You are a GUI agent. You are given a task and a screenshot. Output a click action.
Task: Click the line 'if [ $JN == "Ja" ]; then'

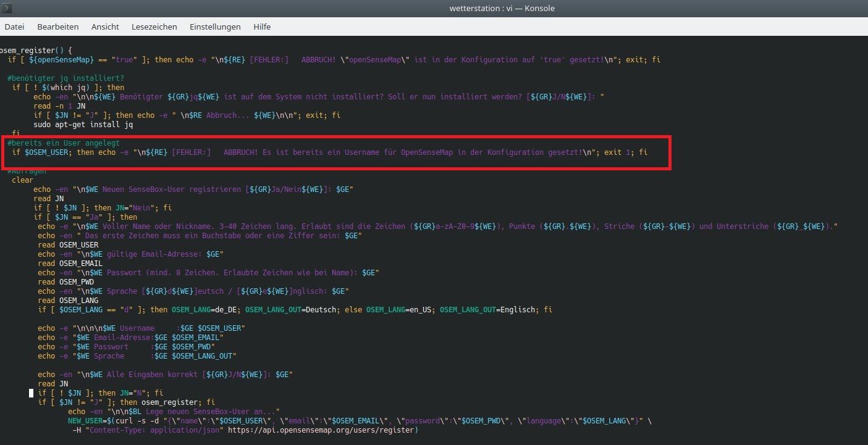click(85, 217)
